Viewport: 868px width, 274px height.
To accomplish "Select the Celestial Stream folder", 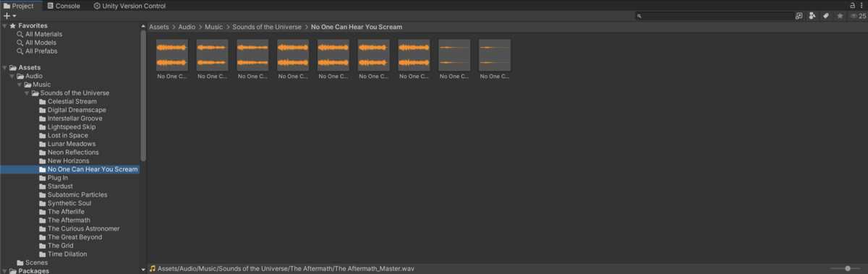I will coord(67,101).
